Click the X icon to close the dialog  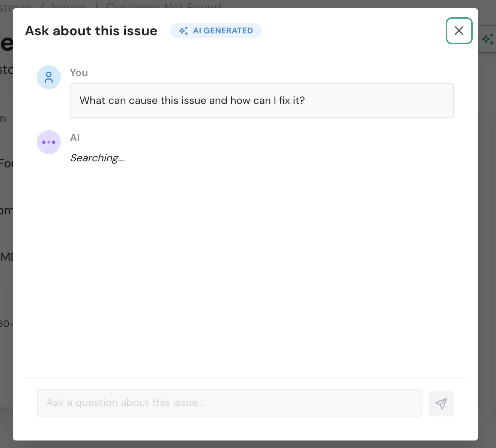(459, 31)
